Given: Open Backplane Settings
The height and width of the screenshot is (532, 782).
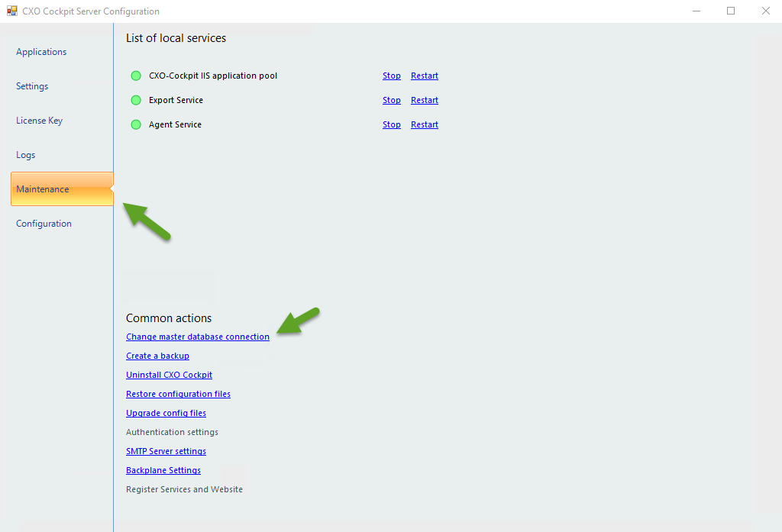Looking at the screenshot, I should (163, 470).
